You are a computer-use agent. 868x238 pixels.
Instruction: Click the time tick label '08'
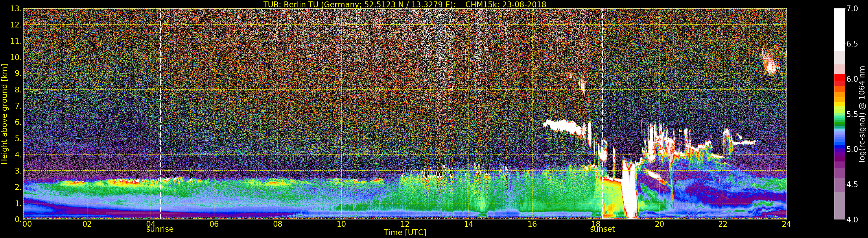point(278,224)
